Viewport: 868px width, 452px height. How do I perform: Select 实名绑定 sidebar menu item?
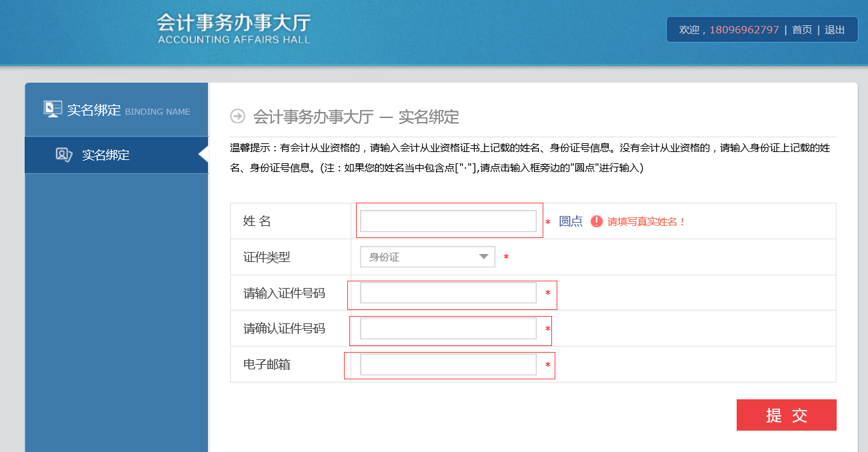117,155
